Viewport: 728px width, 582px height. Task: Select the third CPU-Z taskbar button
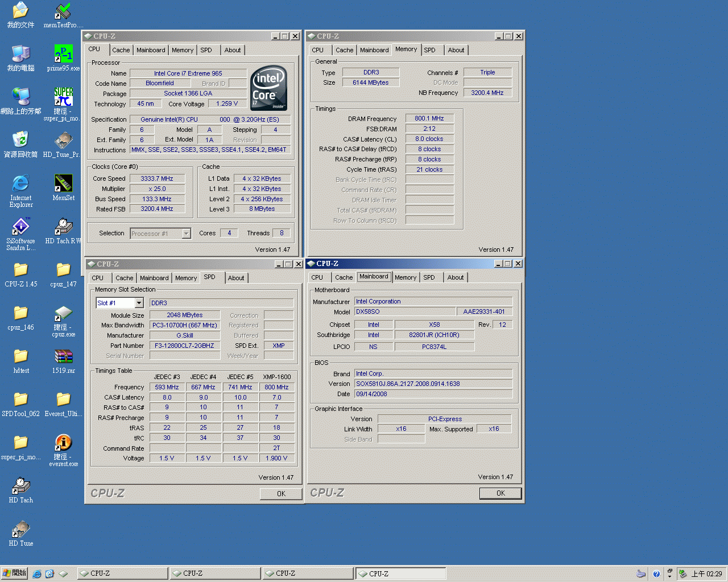tap(308, 573)
